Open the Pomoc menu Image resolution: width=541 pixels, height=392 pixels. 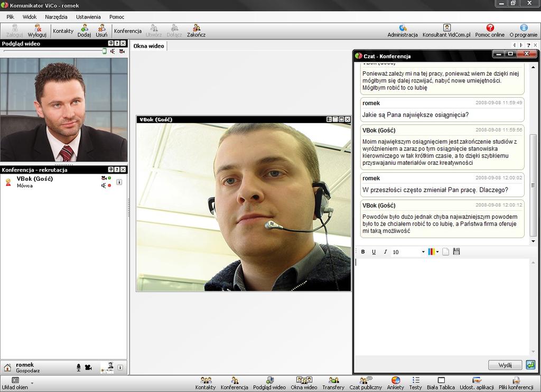[117, 17]
